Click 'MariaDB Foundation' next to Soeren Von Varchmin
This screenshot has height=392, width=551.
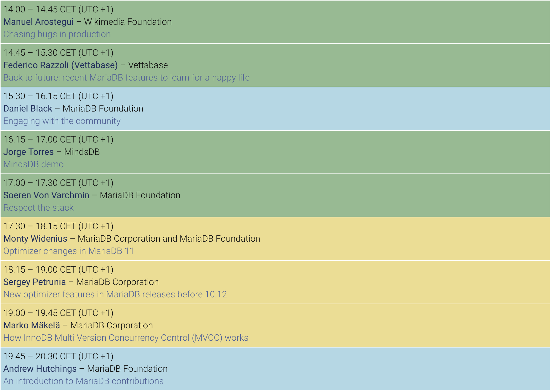tap(140, 195)
